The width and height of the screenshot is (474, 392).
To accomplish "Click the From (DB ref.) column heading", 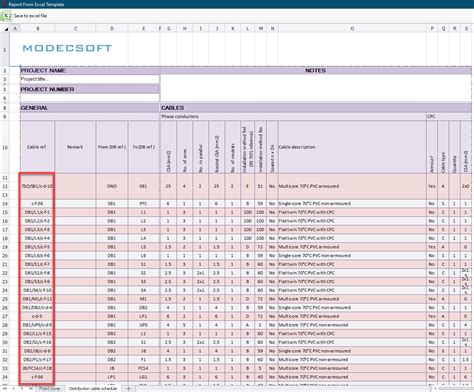I will (112, 147).
